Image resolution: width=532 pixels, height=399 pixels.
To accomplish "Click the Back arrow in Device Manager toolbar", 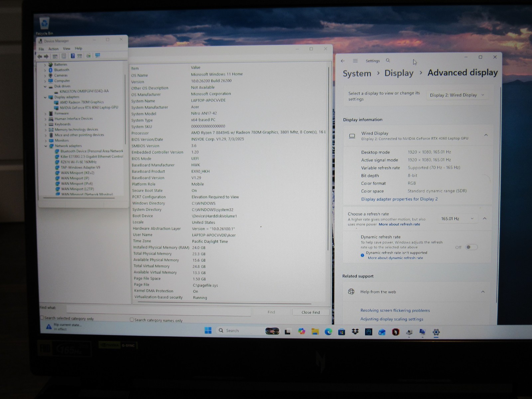I will point(40,56).
